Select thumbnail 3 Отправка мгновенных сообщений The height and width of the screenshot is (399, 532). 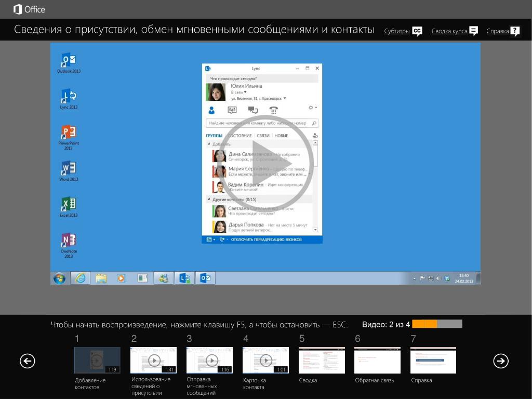(x=209, y=360)
